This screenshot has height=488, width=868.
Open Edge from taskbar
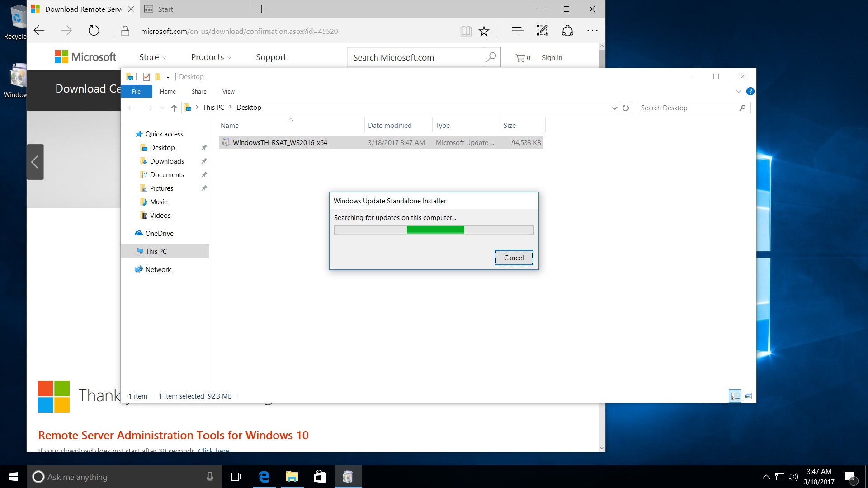[264, 477]
